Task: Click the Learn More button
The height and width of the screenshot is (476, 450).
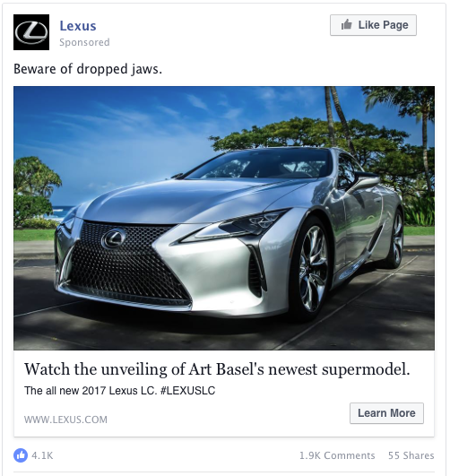Action: coord(386,413)
